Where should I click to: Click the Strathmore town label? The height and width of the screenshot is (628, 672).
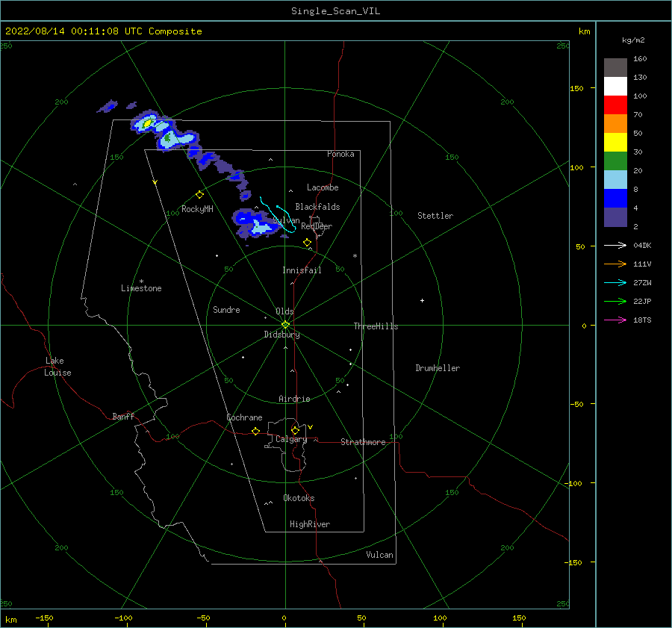(x=363, y=442)
